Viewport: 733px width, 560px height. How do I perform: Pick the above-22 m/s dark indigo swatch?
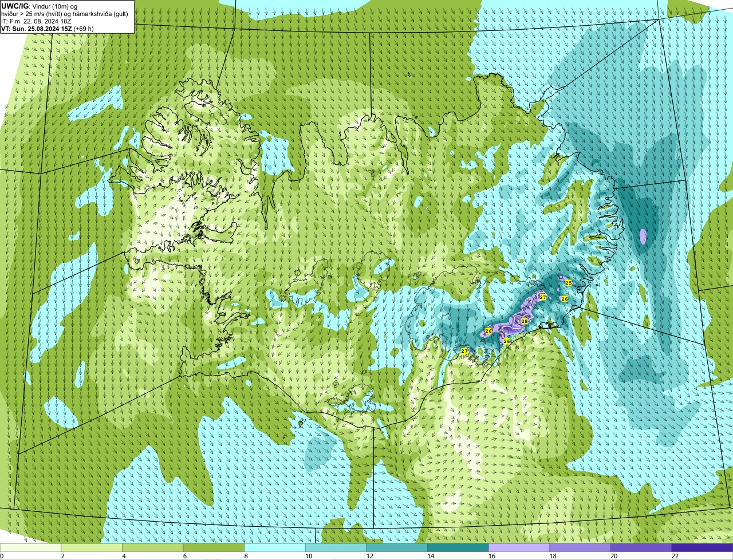click(702, 547)
